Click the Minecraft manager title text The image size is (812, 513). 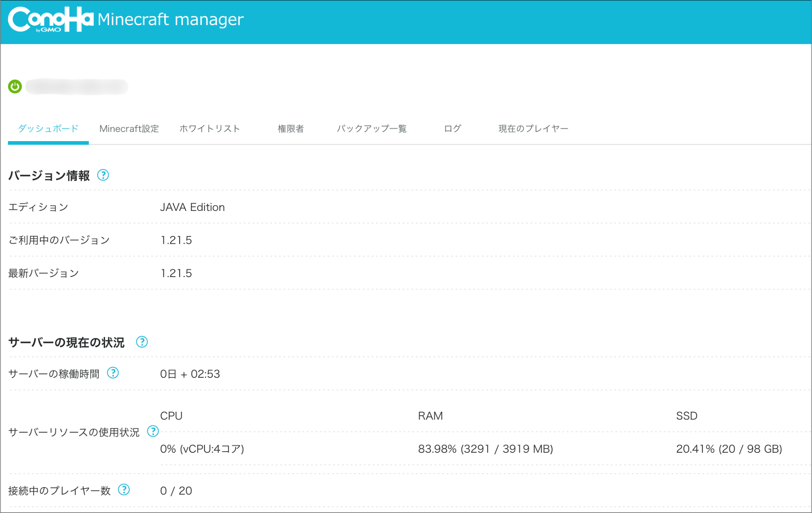170,19
